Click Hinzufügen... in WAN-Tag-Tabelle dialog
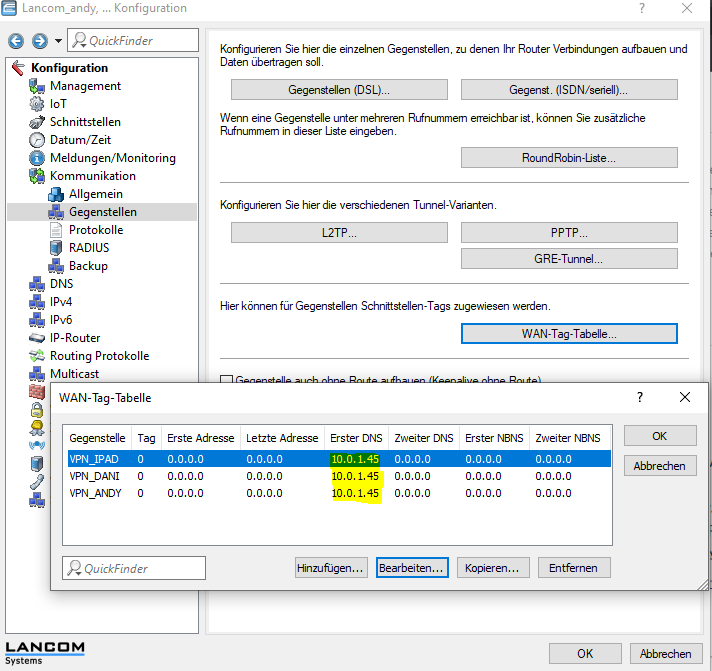The width and height of the screenshot is (712, 671). (x=330, y=568)
